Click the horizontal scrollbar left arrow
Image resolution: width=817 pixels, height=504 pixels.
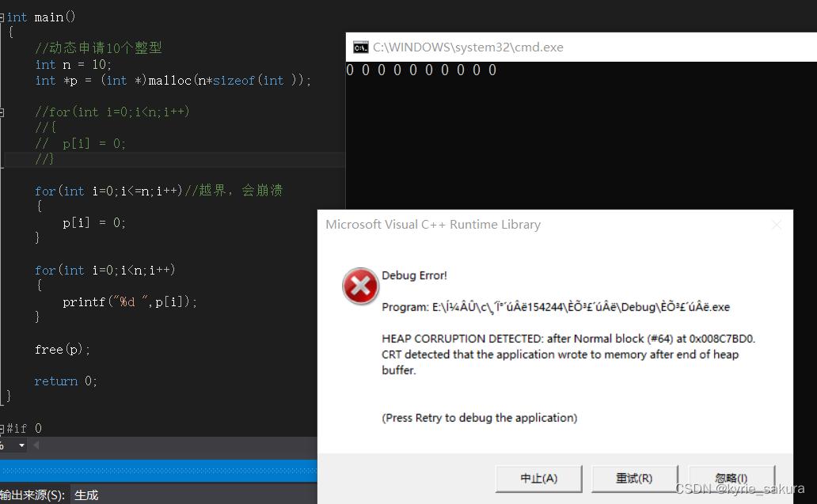[36, 445]
